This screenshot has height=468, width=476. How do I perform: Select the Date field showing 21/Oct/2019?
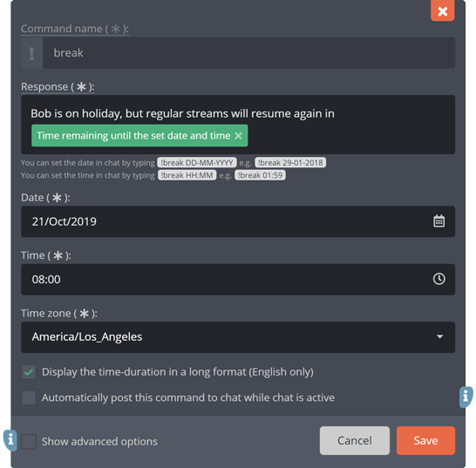(238, 221)
